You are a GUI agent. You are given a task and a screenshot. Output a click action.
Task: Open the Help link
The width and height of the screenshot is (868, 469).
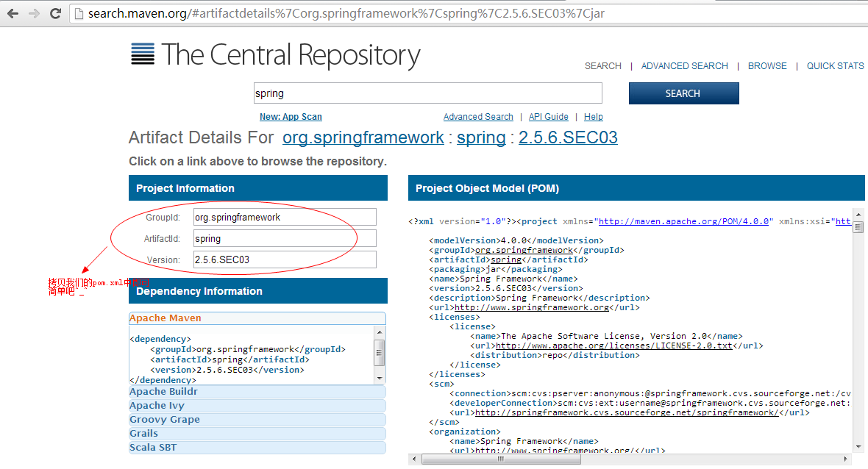point(594,117)
